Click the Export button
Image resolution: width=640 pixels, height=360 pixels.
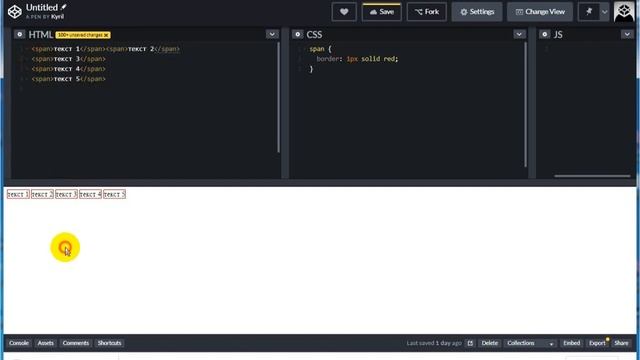tap(597, 343)
